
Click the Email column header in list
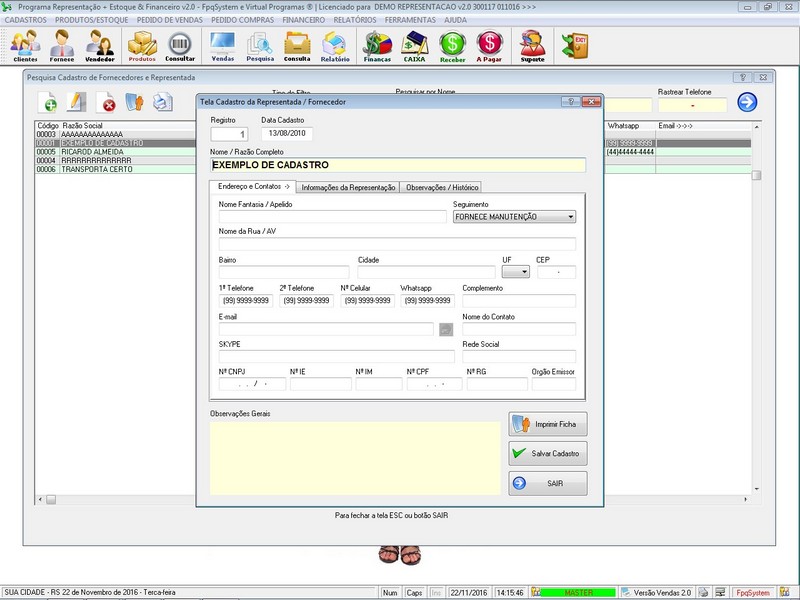[x=703, y=126]
